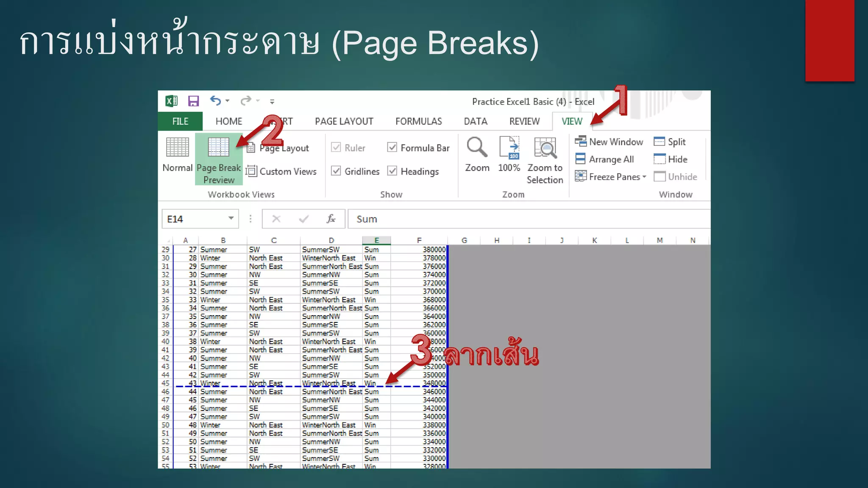The height and width of the screenshot is (488, 868).
Task: Select column A header
Action: pos(186,240)
